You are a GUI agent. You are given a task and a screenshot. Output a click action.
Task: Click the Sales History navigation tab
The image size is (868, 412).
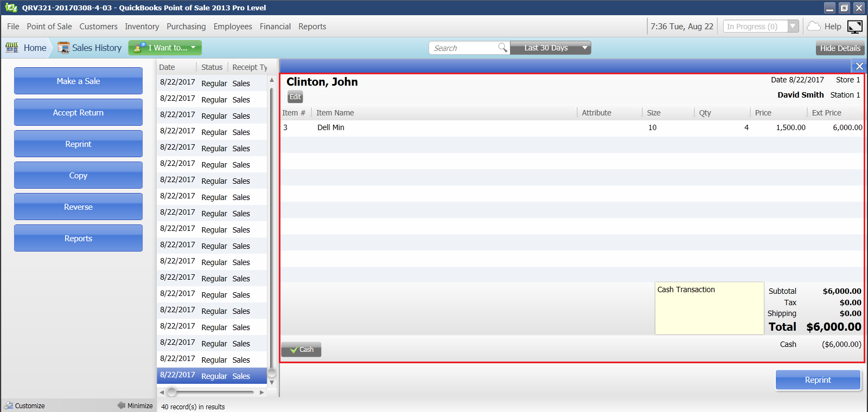click(90, 48)
